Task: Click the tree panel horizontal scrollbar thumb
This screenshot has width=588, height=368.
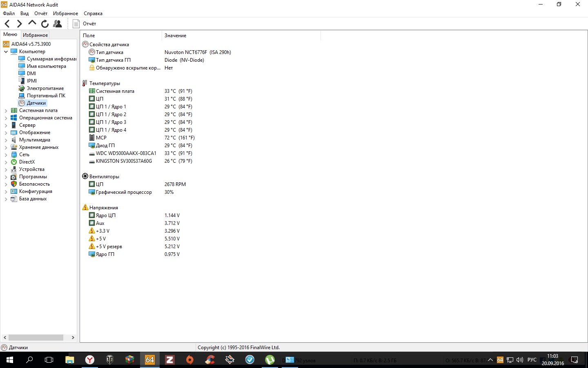Action: [36, 337]
